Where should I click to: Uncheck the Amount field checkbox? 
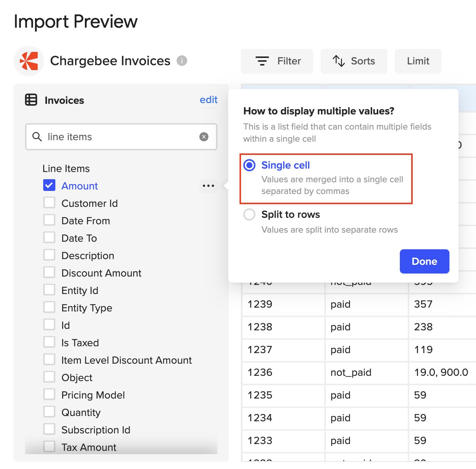49,185
